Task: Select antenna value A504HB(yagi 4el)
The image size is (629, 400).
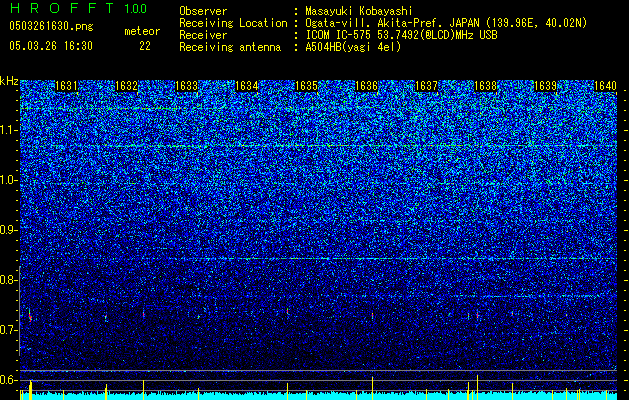Action: pyautogui.click(x=353, y=47)
